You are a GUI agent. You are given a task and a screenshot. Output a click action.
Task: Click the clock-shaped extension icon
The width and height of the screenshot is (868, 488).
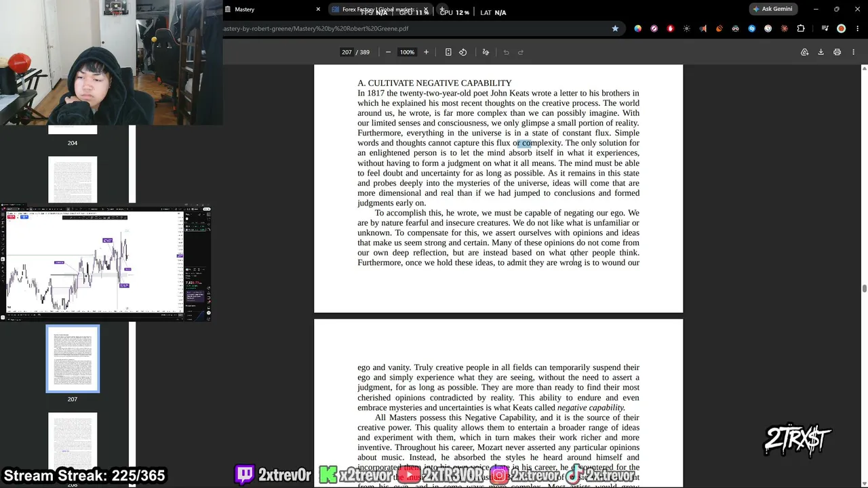click(768, 28)
